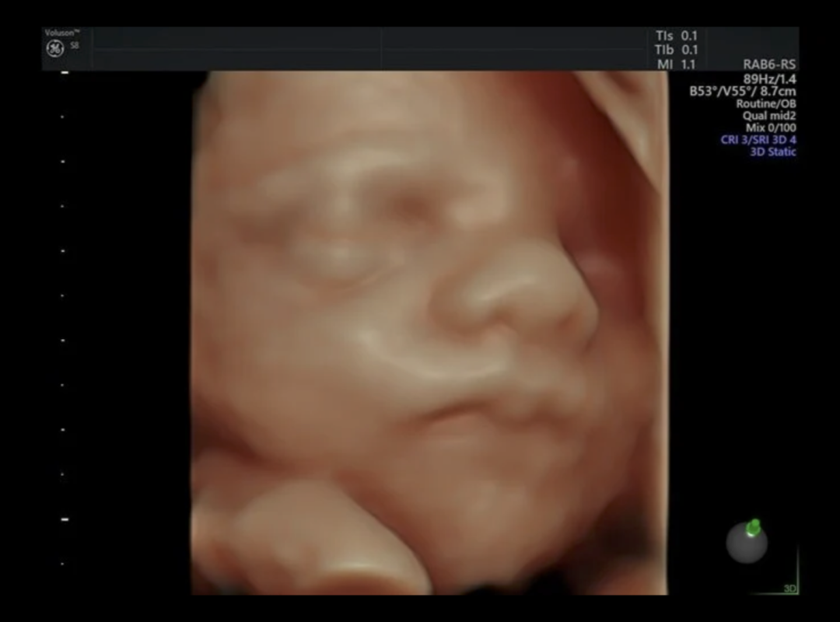Click the gray light direction sphere
The width and height of the screenshot is (840, 622).
747,543
